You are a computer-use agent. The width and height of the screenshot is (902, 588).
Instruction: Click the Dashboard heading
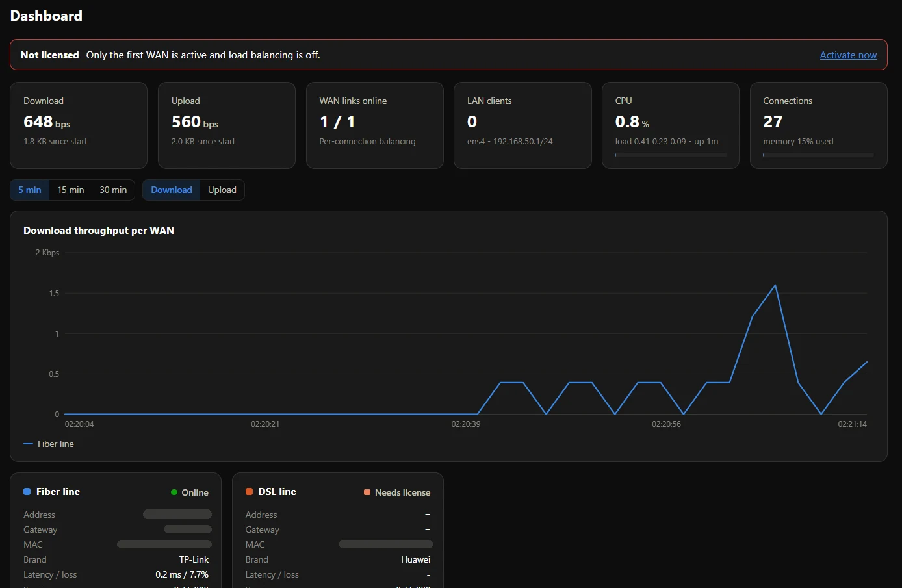click(46, 16)
